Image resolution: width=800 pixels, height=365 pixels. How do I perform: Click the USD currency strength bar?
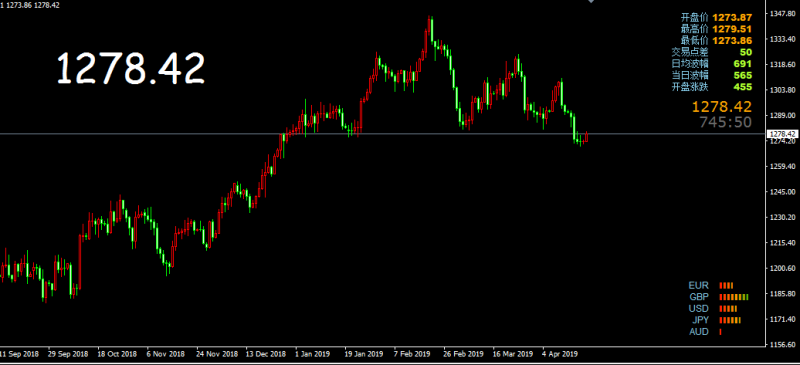click(x=728, y=308)
